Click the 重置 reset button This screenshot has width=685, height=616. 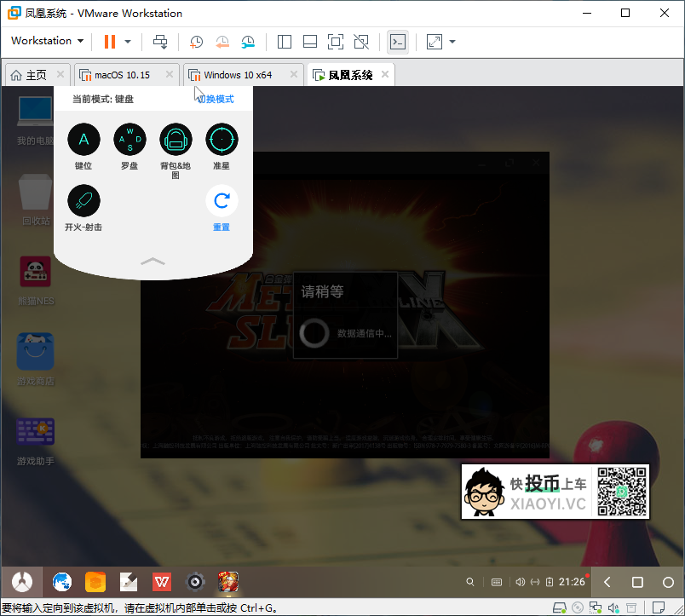(222, 201)
